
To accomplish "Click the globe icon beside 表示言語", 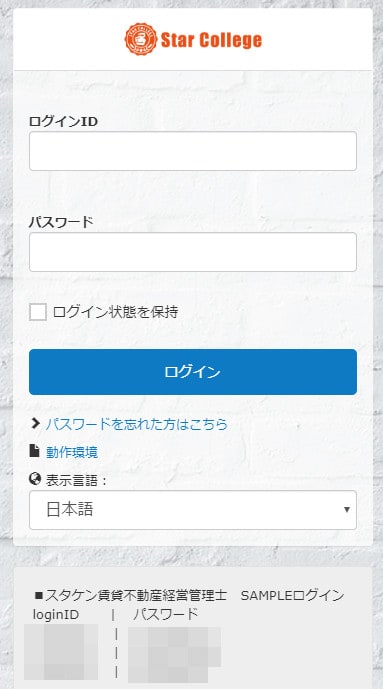I will (x=35, y=479).
